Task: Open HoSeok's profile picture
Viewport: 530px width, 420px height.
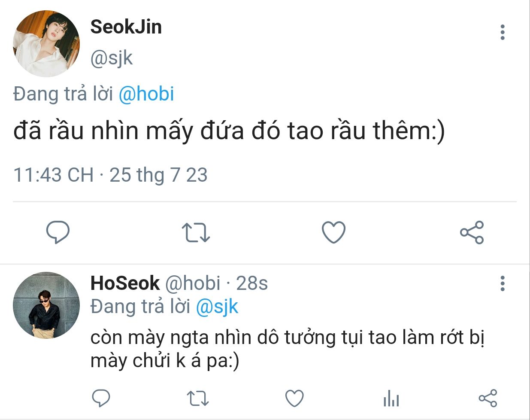Action: [46, 305]
